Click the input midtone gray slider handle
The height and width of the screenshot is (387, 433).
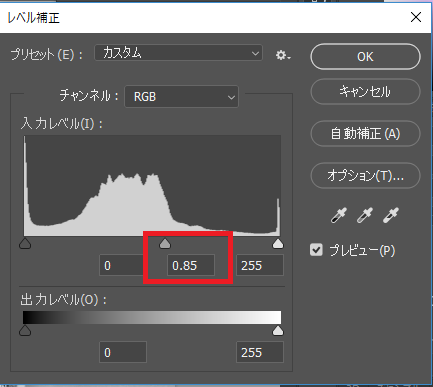point(165,243)
